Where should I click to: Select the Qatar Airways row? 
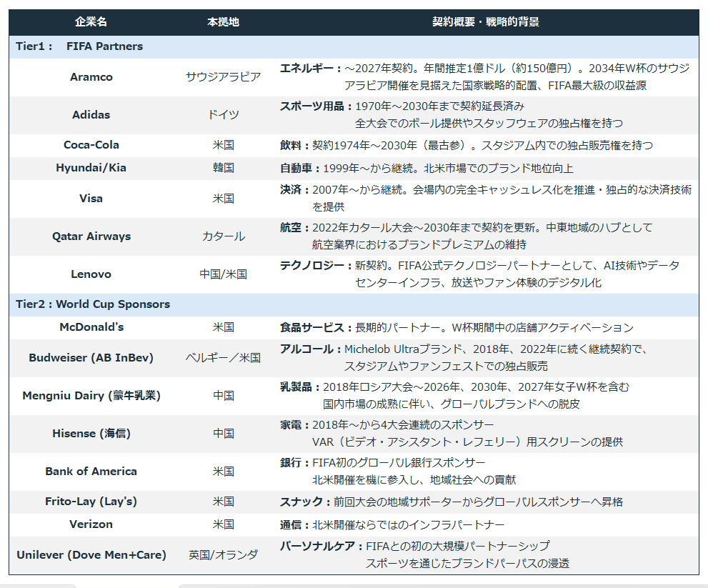tap(90, 236)
